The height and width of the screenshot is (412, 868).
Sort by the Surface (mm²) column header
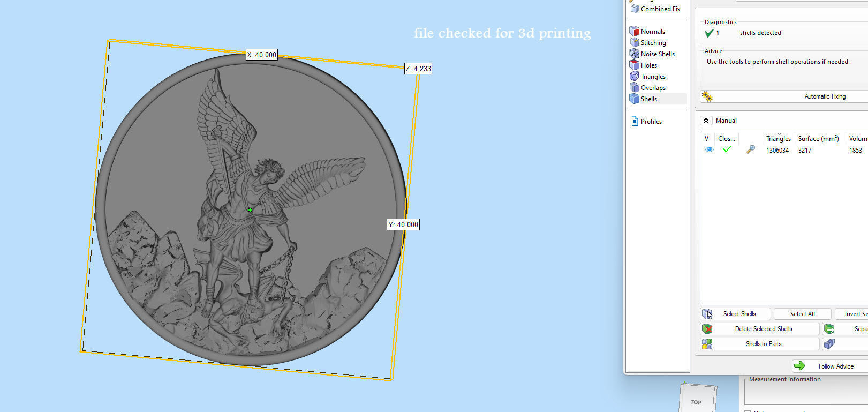820,138
